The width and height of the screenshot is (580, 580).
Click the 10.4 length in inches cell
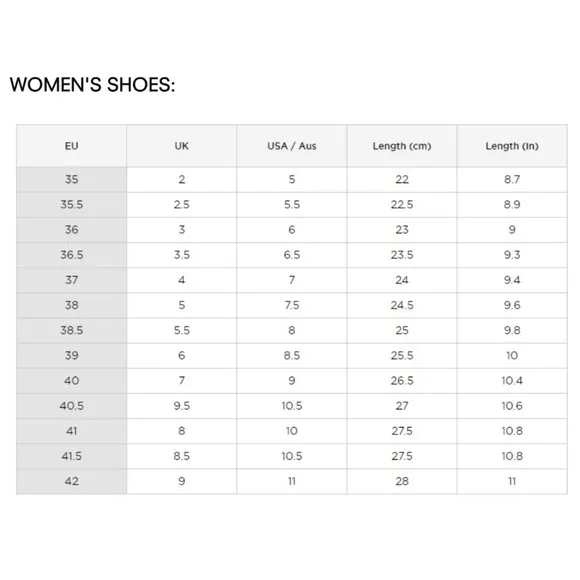point(512,381)
